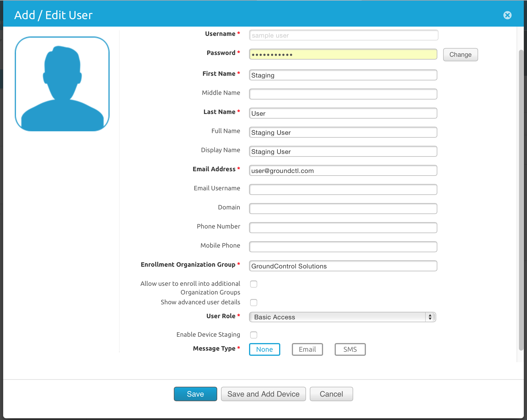The width and height of the screenshot is (527, 420).
Task: Click the Email Address field
Action: [x=343, y=170]
